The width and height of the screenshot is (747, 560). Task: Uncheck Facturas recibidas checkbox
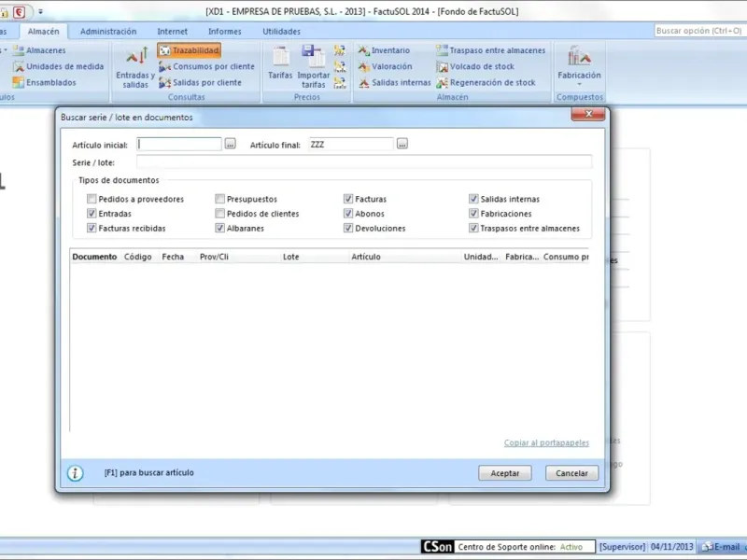[x=92, y=228]
